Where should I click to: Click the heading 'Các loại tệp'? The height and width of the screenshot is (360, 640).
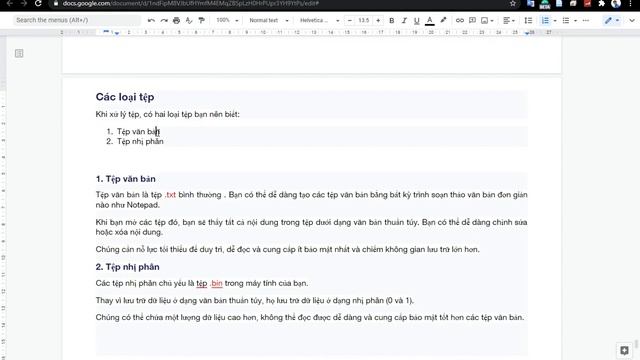tap(125, 97)
